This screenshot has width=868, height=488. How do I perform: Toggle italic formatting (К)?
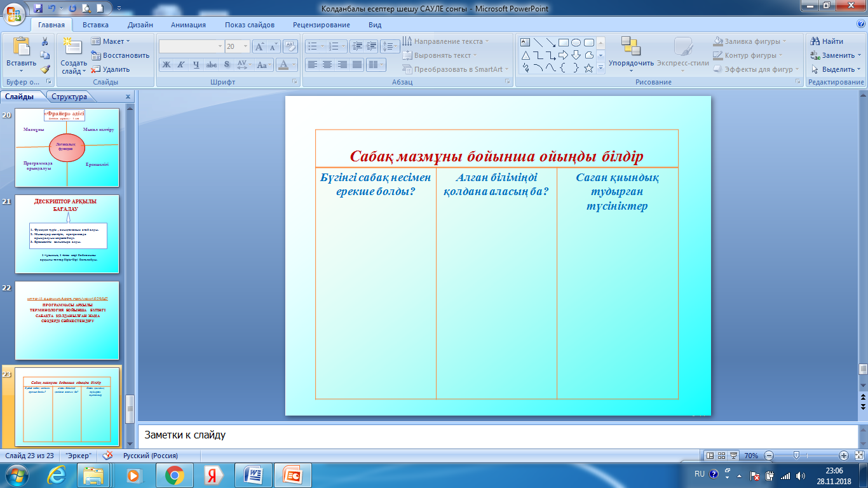coord(180,64)
